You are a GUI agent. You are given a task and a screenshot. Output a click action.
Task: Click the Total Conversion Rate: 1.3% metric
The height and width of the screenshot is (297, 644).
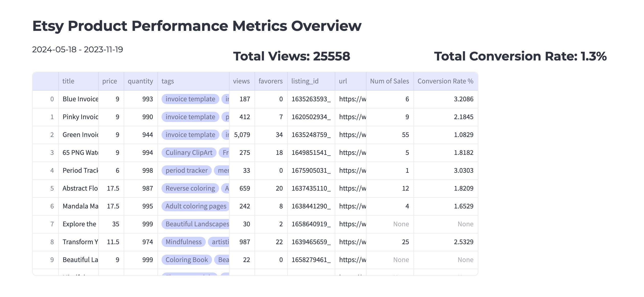pyautogui.click(x=520, y=56)
